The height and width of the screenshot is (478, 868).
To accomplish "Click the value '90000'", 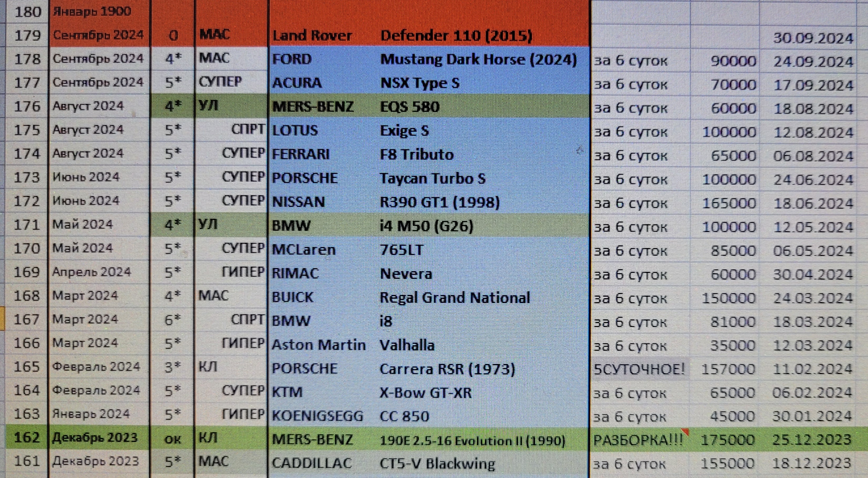I will click(725, 61).
